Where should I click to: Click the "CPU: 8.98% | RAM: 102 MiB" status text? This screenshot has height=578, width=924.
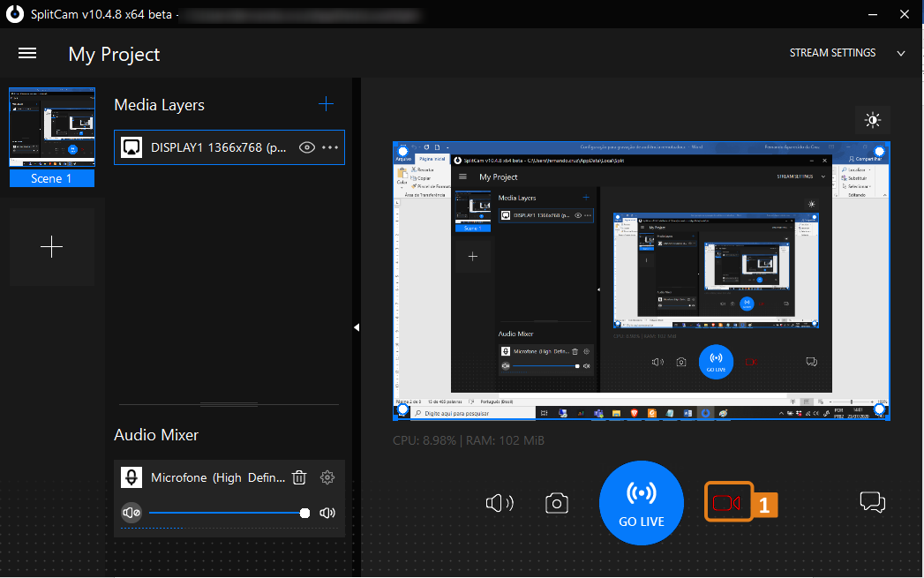pos(469,440)
